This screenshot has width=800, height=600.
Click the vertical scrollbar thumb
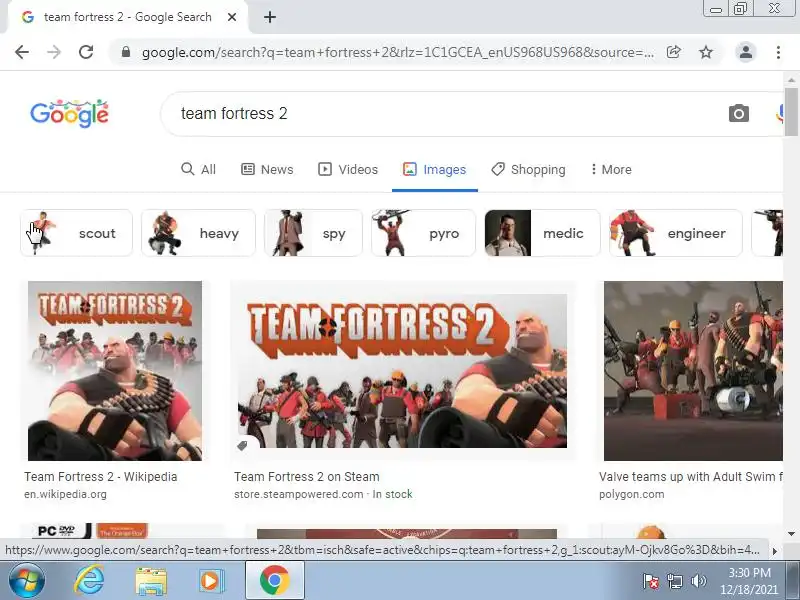(791, 112)
